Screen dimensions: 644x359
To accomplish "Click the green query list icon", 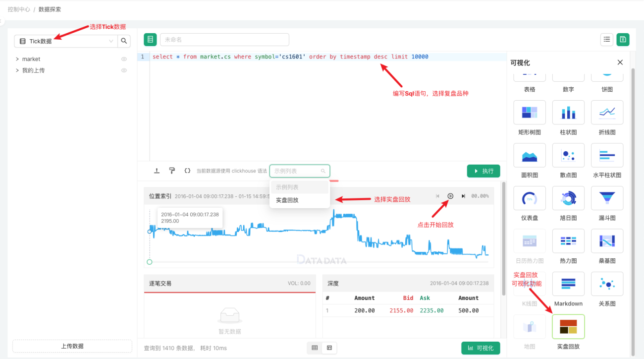I will click(150, 40).
